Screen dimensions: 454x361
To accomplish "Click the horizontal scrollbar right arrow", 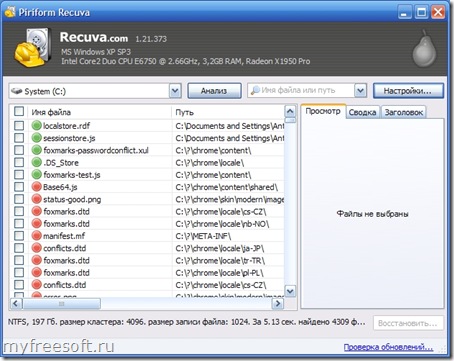I will pyautogui.click(x=278, y=304).
